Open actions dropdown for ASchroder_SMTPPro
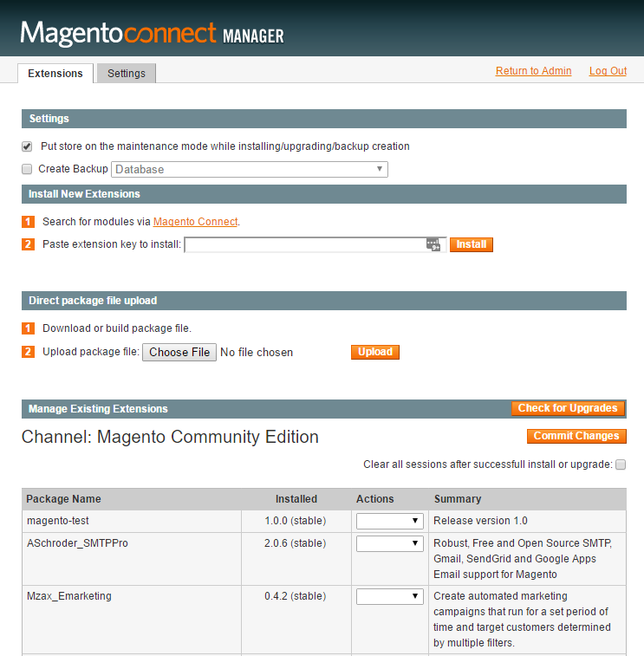 pyautogui.click(x=389, y=543)
